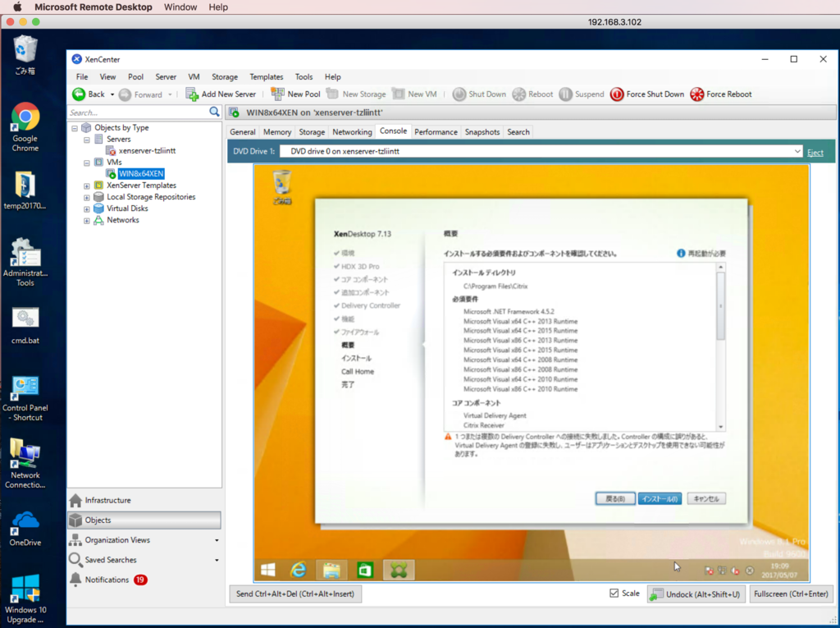The height and width of the screenshot is (628, 840).
Task: Switch to the Networking tab
Action: 352,132
